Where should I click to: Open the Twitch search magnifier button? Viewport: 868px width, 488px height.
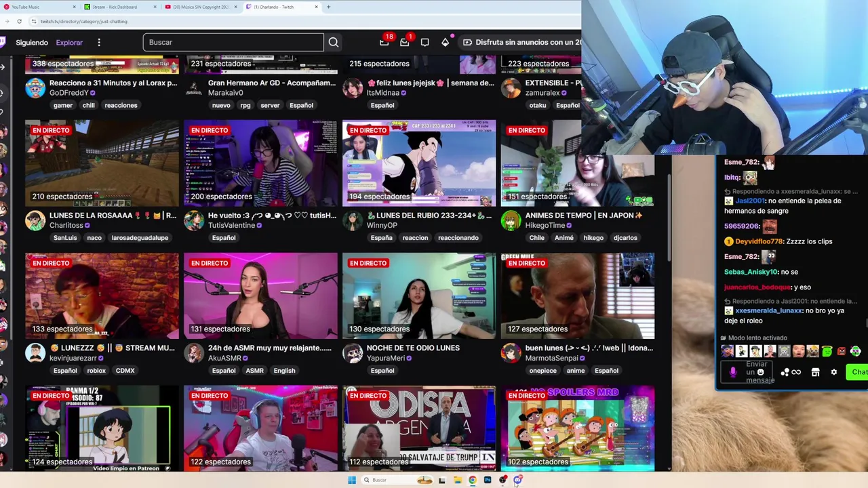(x=333, y=42)
